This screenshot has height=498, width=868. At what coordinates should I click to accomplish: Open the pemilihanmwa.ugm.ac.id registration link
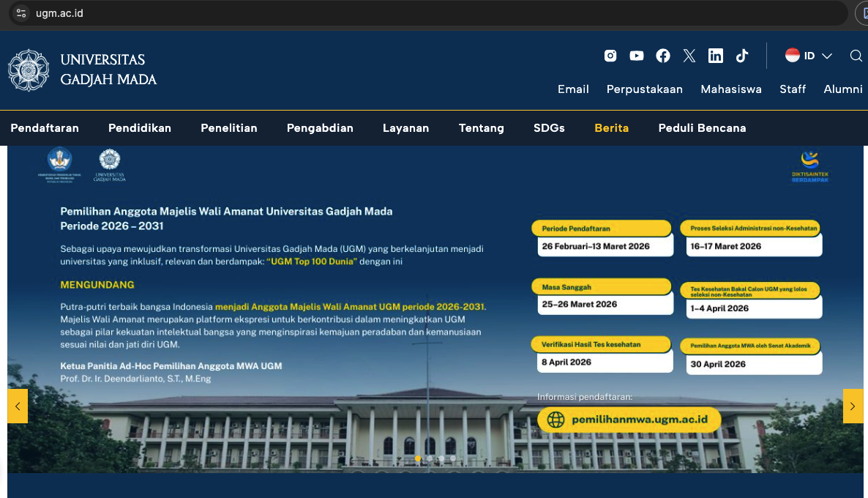(x=629, y=420)
